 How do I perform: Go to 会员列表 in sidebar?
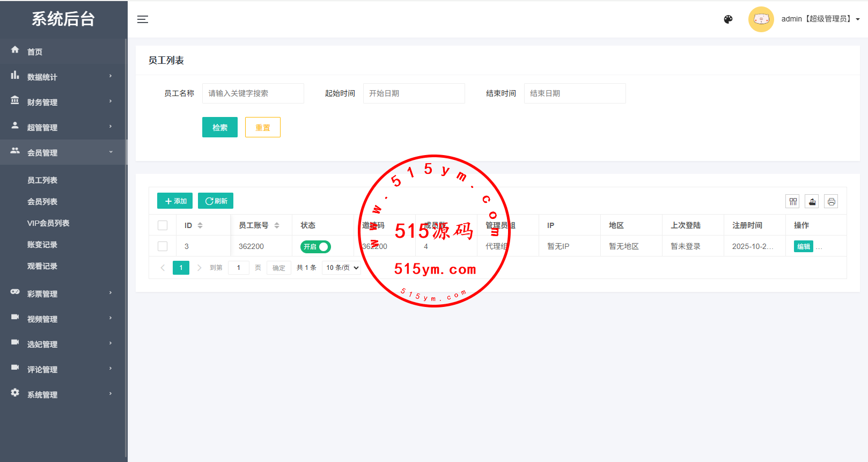tap(42, 202)
